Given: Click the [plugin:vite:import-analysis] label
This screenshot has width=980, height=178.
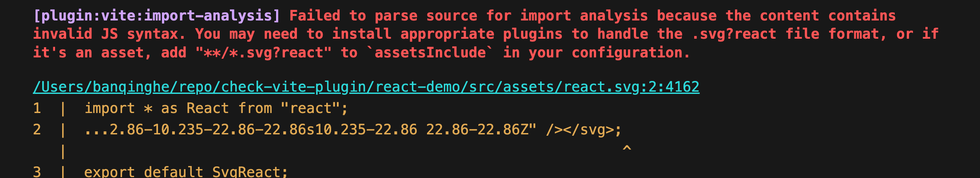Looking at the screenshot, I should click(x=156, y=16).
